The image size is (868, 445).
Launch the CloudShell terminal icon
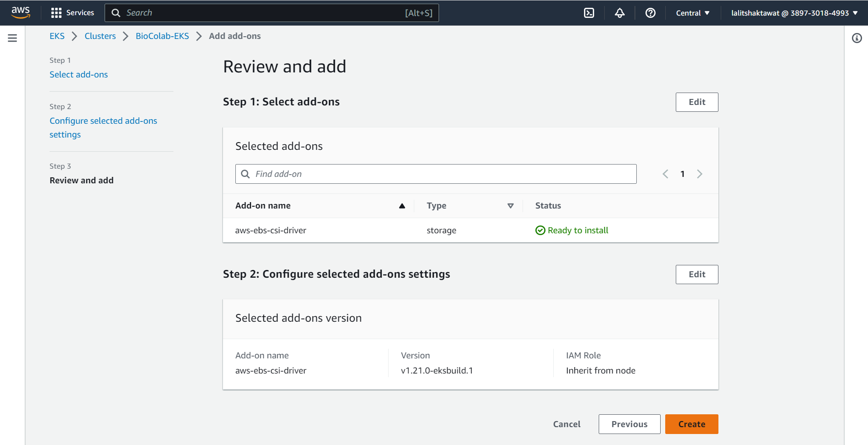589,13
